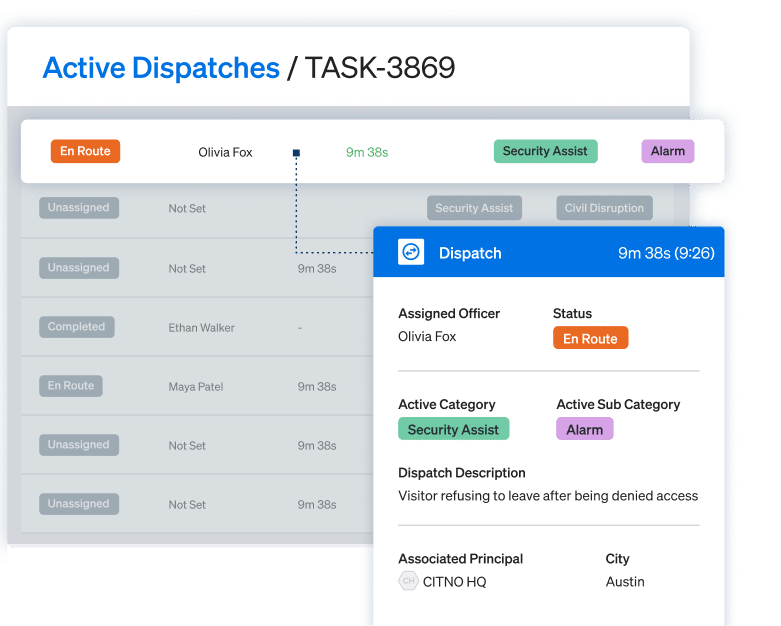
Task: Click the Assigned Officer label
Action: tap(449, 313)
